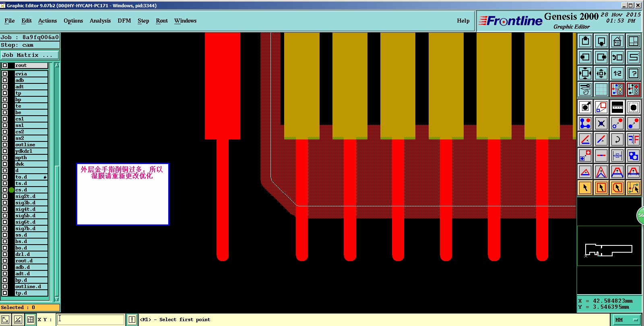Open the File menu

tap(10, 21)
